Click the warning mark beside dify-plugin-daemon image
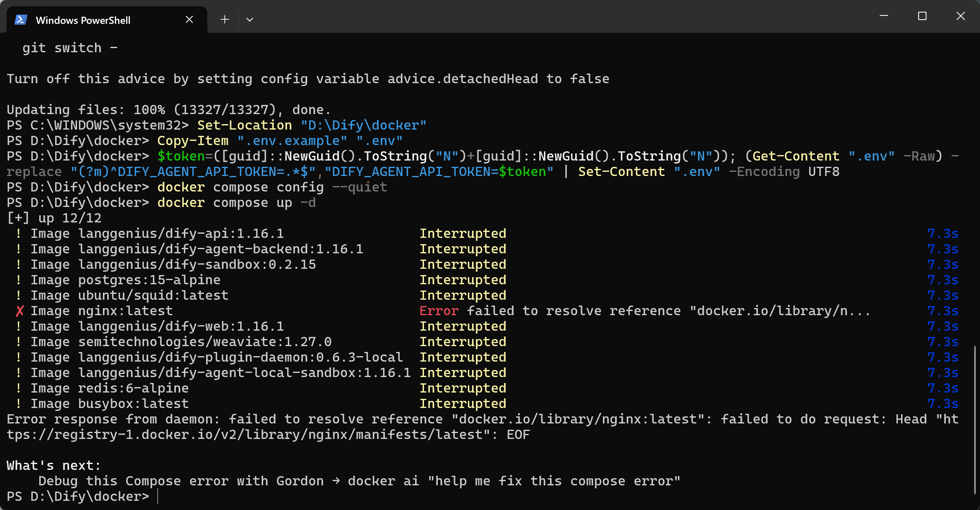 click(18, 357)
